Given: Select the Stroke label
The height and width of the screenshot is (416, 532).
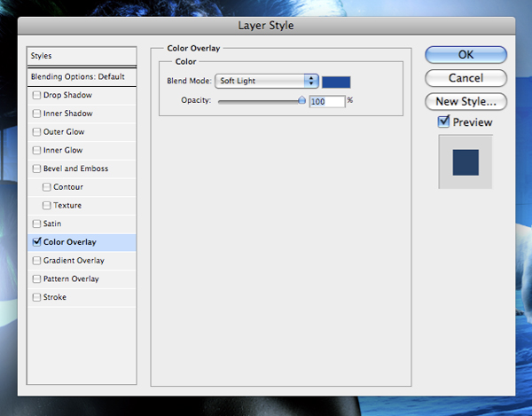Looking at the screenshot, I should pyautogui.click(x=55, y=297).
